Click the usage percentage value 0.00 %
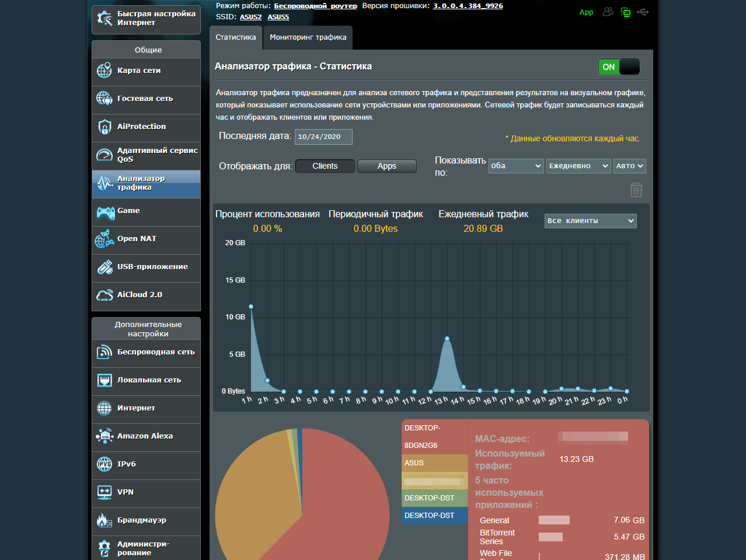Image resolution: width=746 pixels, height=560 pixels. coord(267,229)
